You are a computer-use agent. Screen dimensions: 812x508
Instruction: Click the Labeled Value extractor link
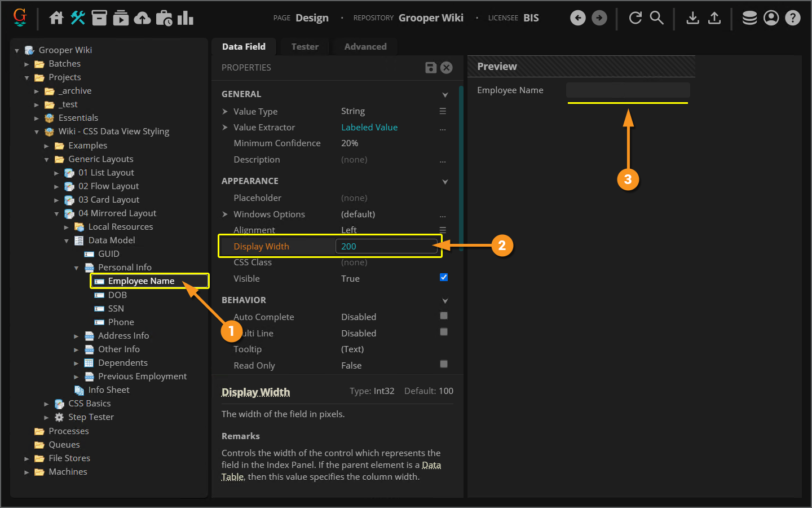coord(369,128)
